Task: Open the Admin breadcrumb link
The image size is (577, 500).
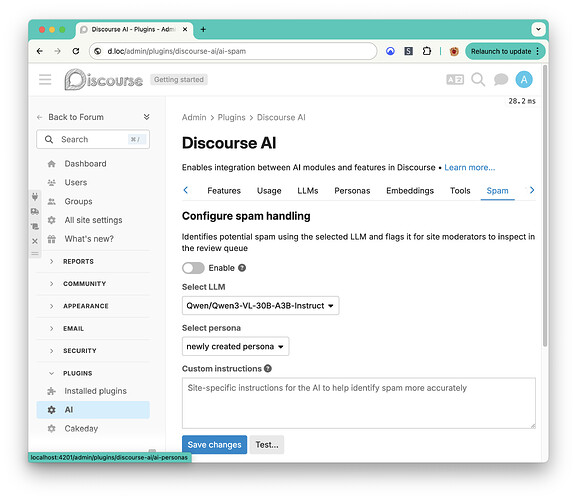Action: 194,117
